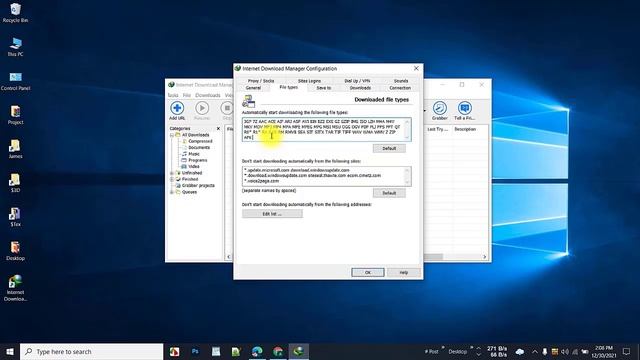Select the James folder desktop icon
This screenshot has height=360, width=640.
pyautogui.click(x=15, y=149)
